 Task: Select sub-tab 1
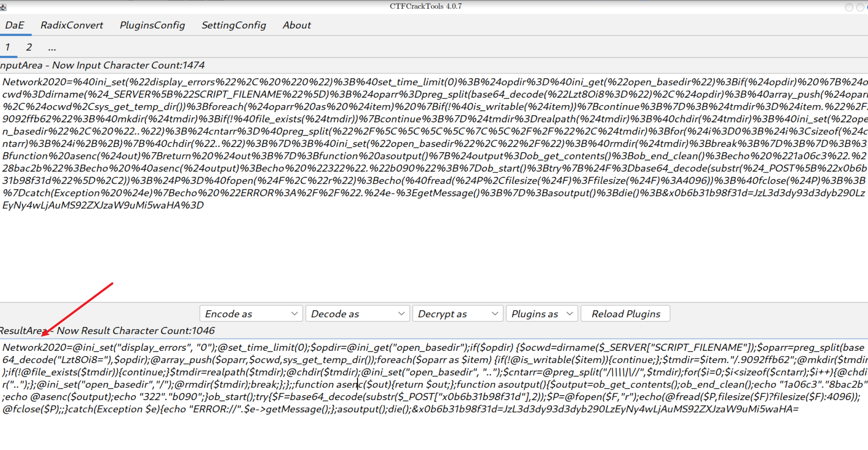8,47
